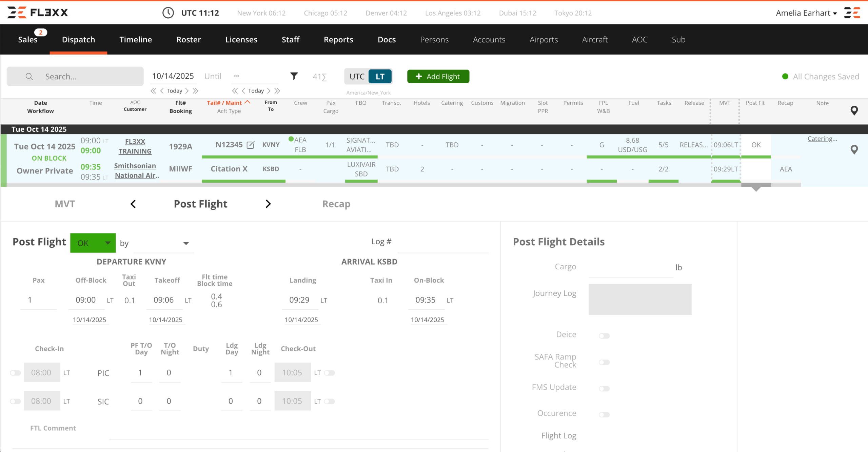This screenshot has width=868, height=452.
Task: Open the Timeline tab
Action: [135, 40]
